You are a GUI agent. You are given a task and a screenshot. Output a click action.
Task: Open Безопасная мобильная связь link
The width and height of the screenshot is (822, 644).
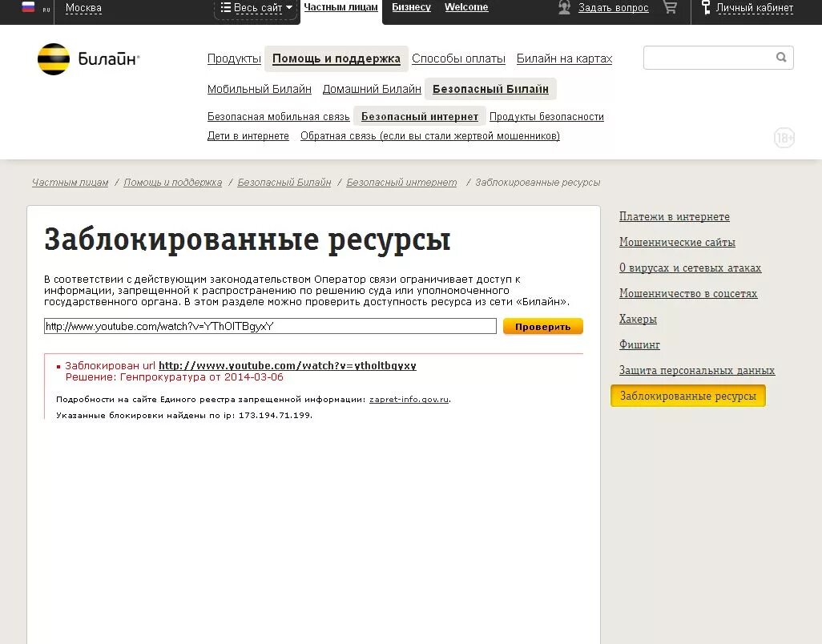(278, 117)
